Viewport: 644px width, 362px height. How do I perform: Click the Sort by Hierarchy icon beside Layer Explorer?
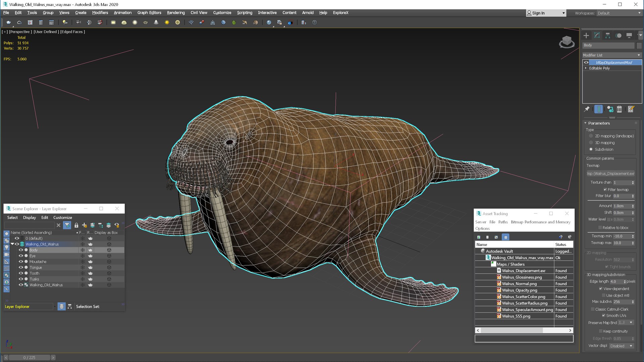tap(69, 306)
